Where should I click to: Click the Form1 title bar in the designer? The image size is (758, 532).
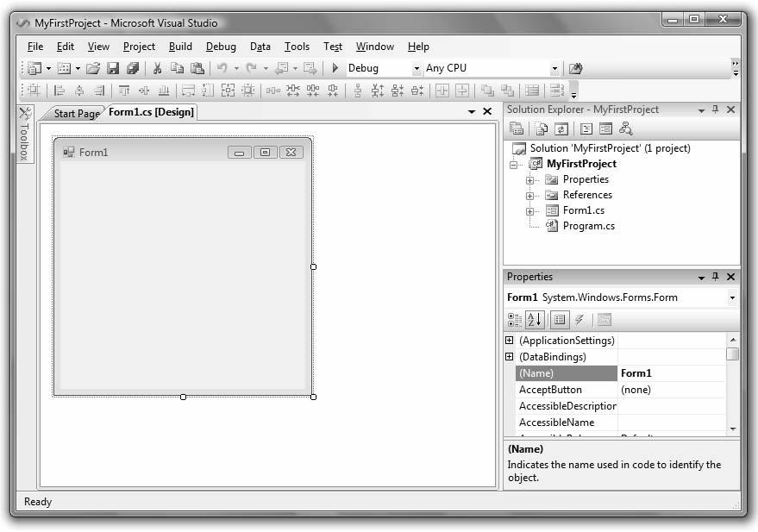(x=183, y=153)
